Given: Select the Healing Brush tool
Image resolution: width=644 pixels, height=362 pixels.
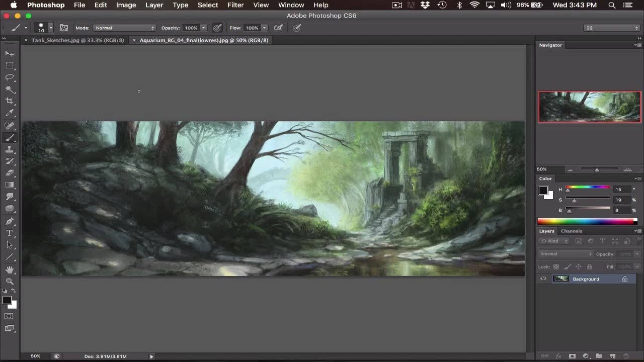Looking at the screenshot, I should point(10,126).
